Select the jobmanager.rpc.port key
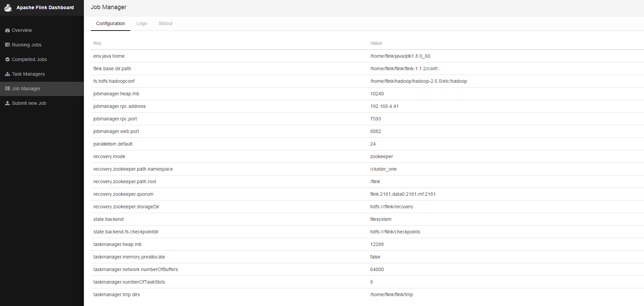Screen dimensions: 644x306 115,119
